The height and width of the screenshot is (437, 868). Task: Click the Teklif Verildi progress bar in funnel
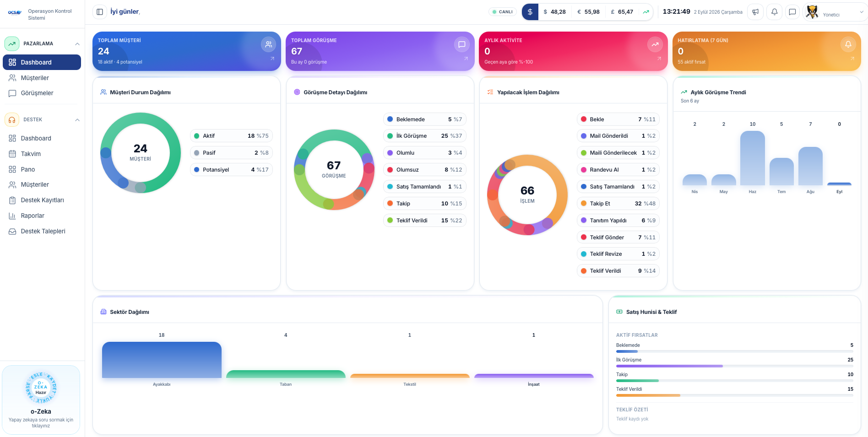(x=734, y=395)
